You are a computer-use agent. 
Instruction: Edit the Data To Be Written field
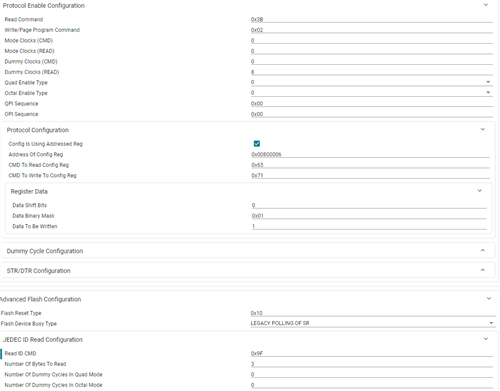click(x=369, y=226)
